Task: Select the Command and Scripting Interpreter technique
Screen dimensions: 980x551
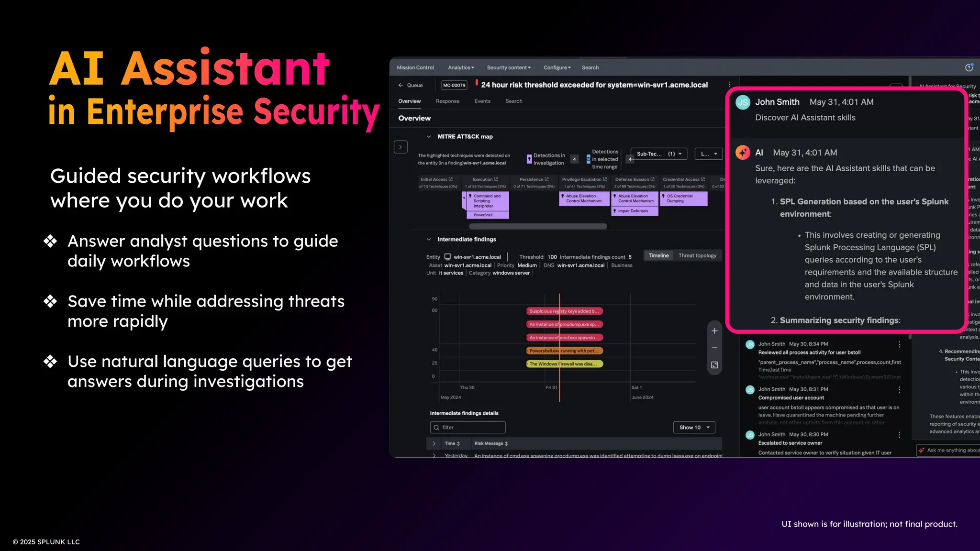Action: pos(488,201)
